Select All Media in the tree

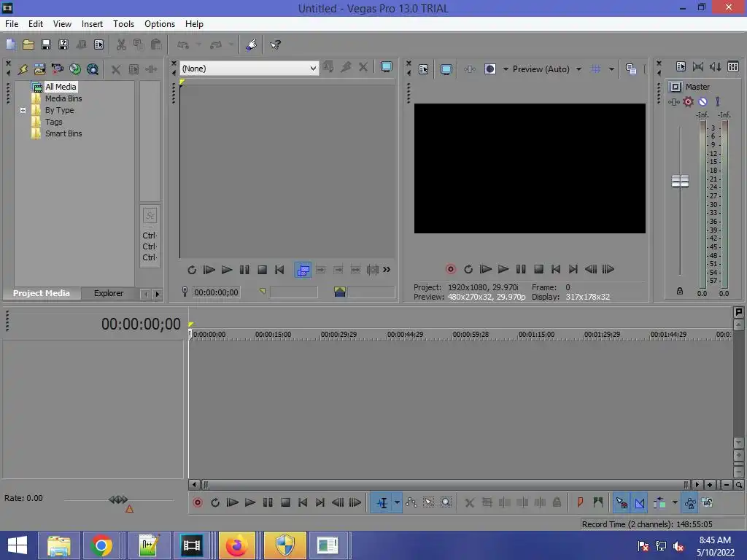click(61, 87)
